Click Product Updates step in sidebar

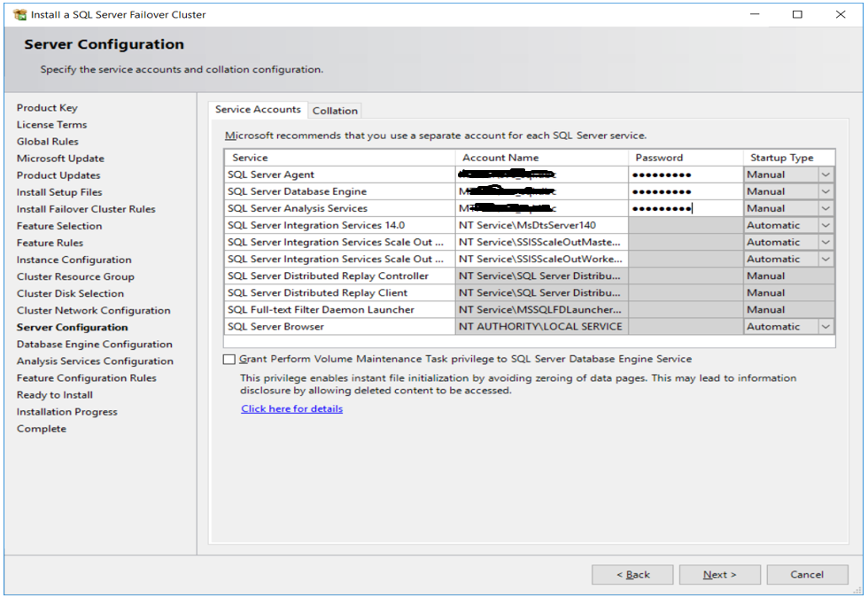coord(58,175)
